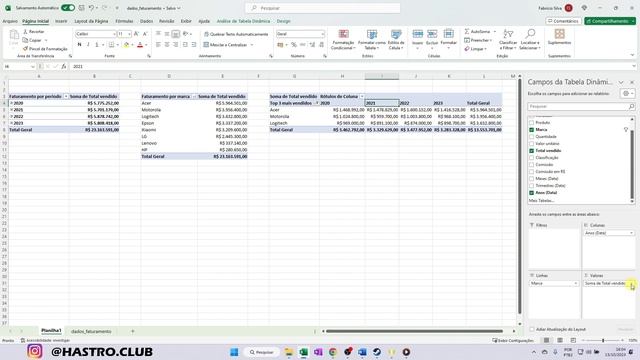Click the insert function fx icon
The image size is (640, 360).
click(64, 66)
